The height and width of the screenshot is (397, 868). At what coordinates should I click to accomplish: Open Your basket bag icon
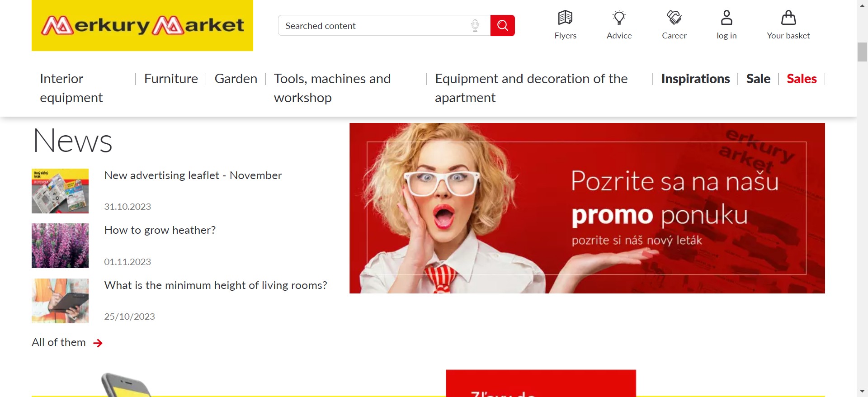788,18
